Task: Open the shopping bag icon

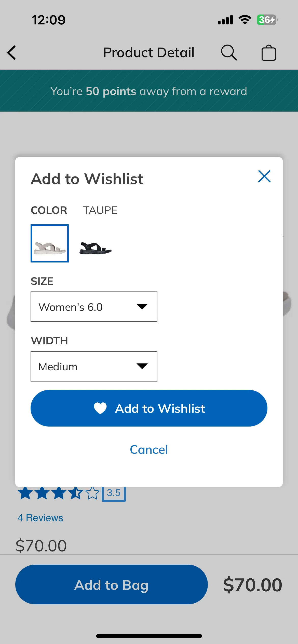Action: tap(268, 53)
